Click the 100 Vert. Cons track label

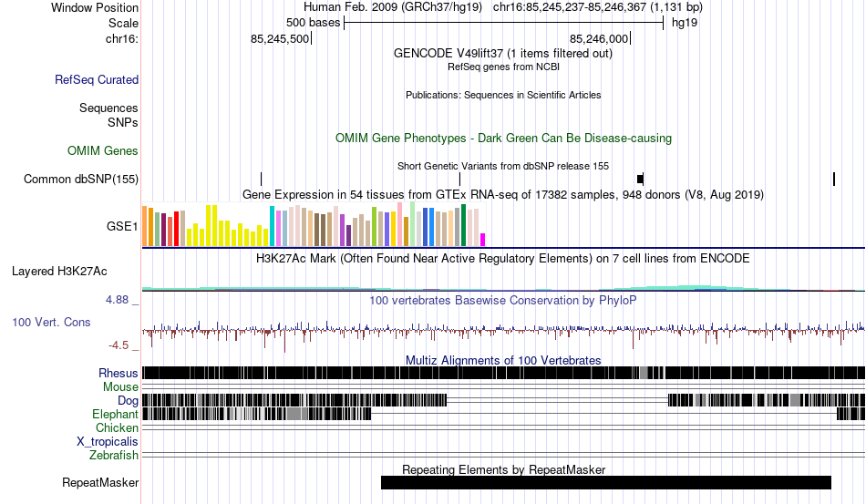pyautogui.click(x=51, y=322)
